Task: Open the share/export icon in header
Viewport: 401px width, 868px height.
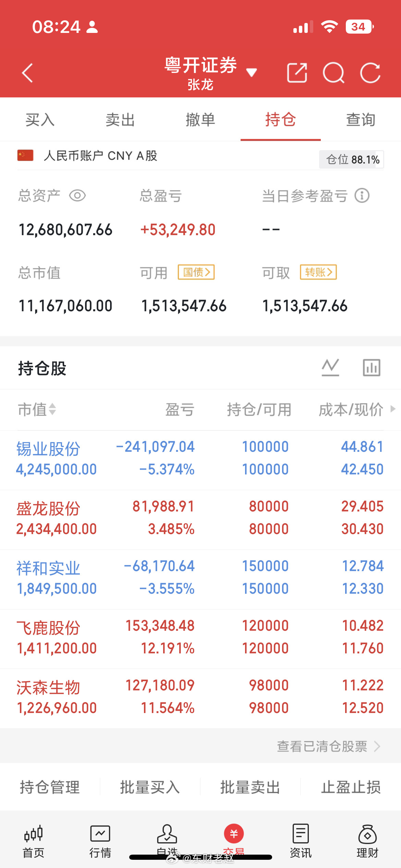Action: tap(297, 73)
